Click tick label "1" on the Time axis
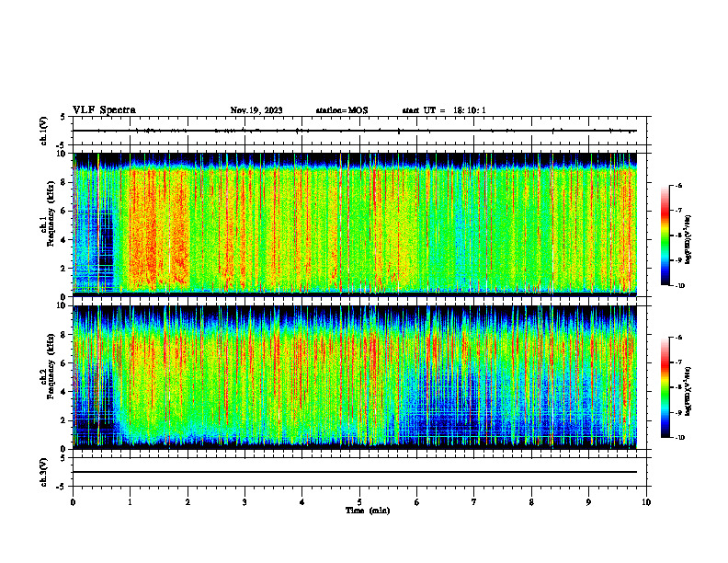The width and height of the screenshot is (728, 563). pyautogui.click(x=130, y=502)
